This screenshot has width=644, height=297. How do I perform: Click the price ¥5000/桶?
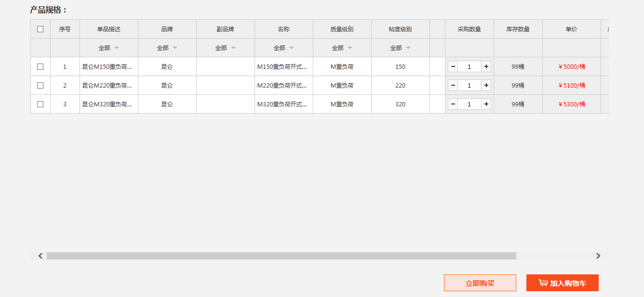tap(572, 66)
